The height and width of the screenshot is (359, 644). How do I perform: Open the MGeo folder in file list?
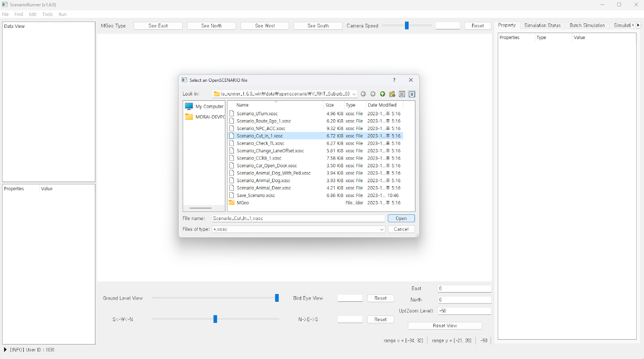pos(242,203)
